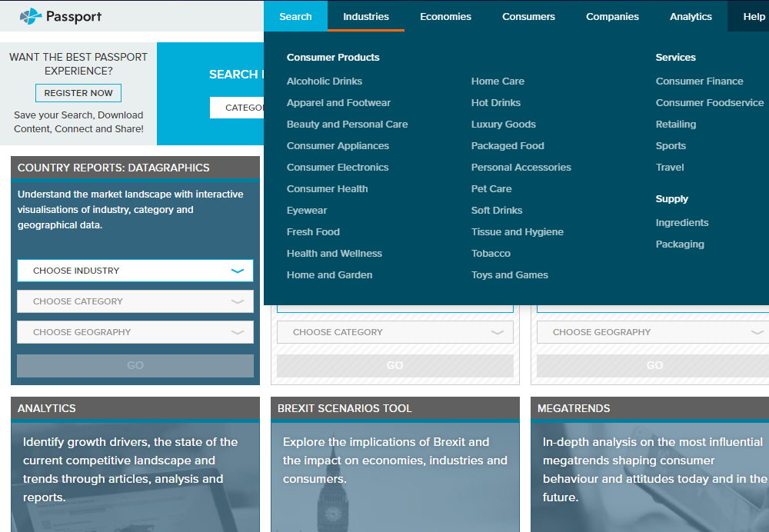
Task: Select Apparel and Footwear industry
Action: [x=338, y=102]
